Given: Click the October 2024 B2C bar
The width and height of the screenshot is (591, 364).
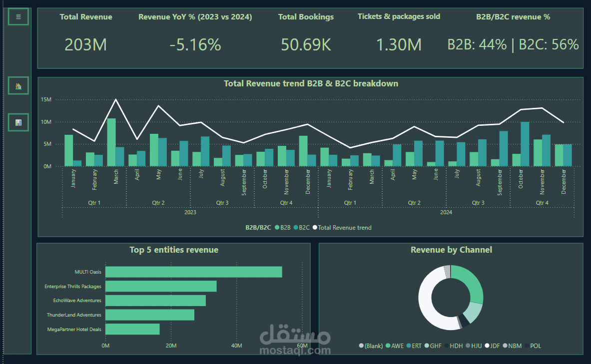Looking at the screenshot, I should (x=525, y=144).
